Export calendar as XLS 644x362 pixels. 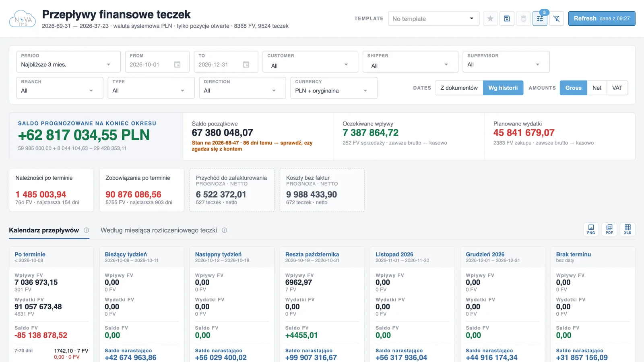click(627, 229)
